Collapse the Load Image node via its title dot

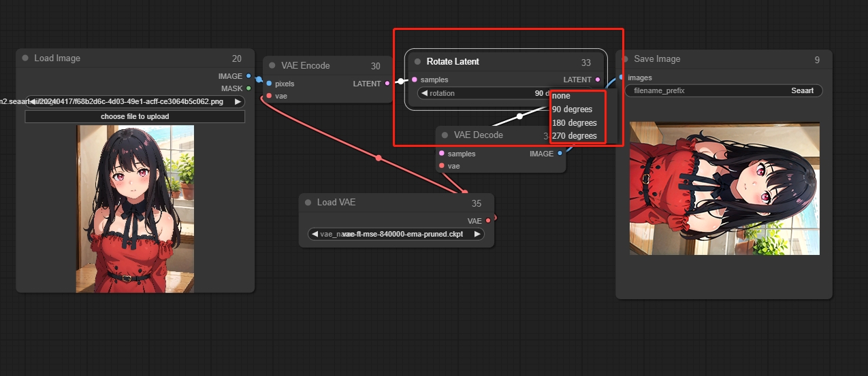tap(25, 58)
